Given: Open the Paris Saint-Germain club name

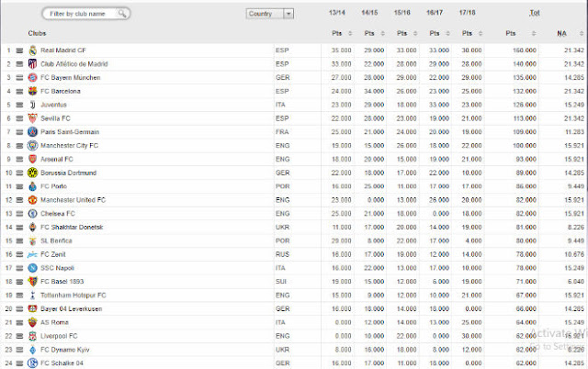Looking at the screenshot, I should (70, 132).
